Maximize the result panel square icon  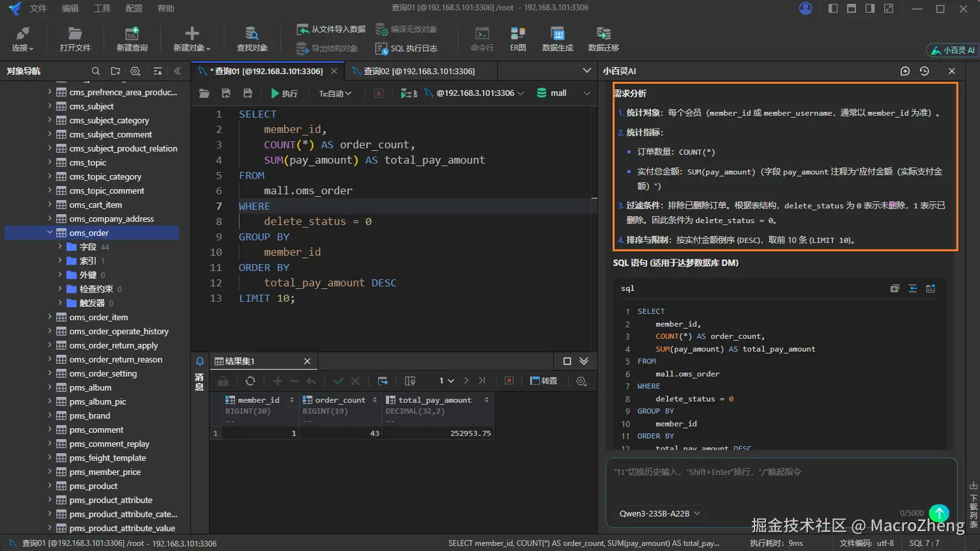pos(567,361)
